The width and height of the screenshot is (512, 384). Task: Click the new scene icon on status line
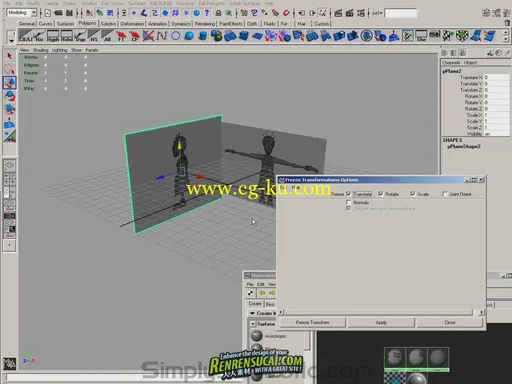[x=48, y=13]
